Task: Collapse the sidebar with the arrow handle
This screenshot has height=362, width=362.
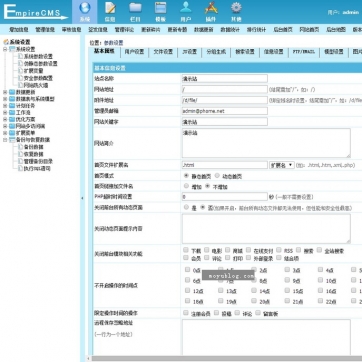Action: pyautogui.click(x=82, y=198)
